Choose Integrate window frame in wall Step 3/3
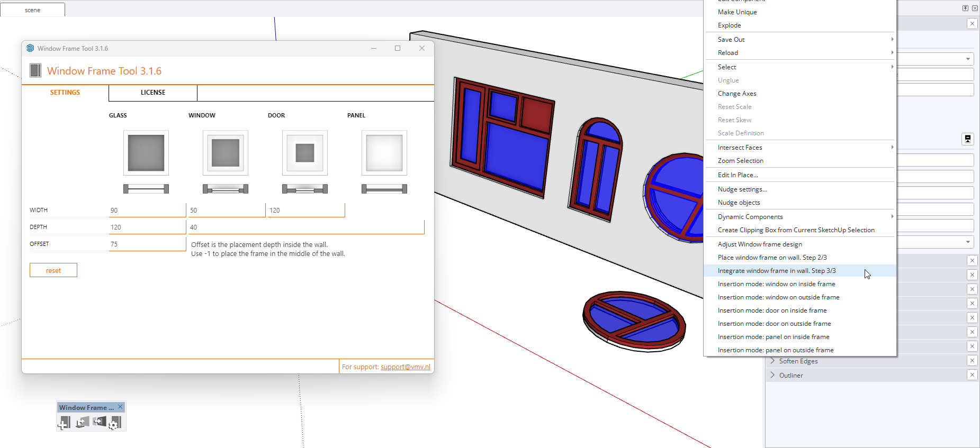This screenshot has height=448, width=980. (x=777, y=271)
